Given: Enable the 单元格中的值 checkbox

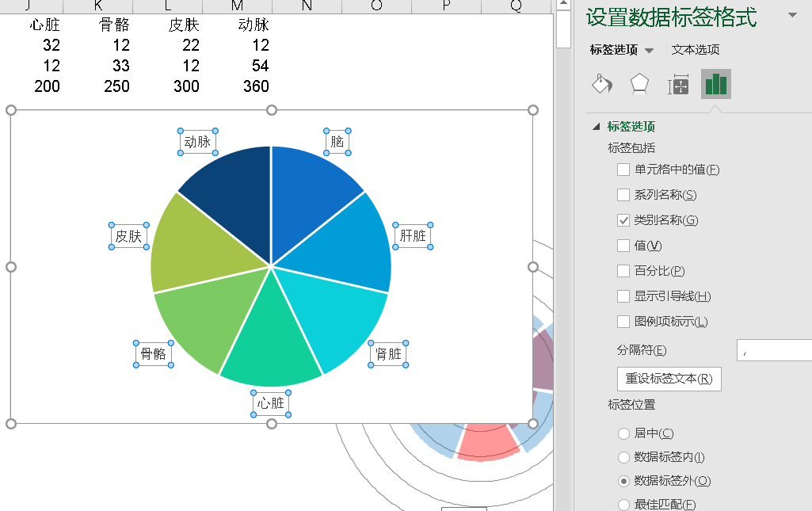Looking at the screenshot, I should 623,170.
